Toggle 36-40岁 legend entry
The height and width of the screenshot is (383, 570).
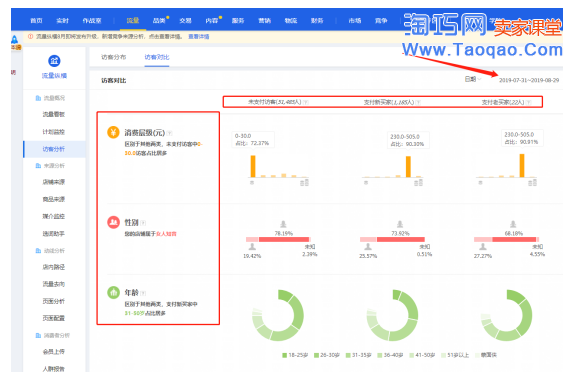point(390,355)
